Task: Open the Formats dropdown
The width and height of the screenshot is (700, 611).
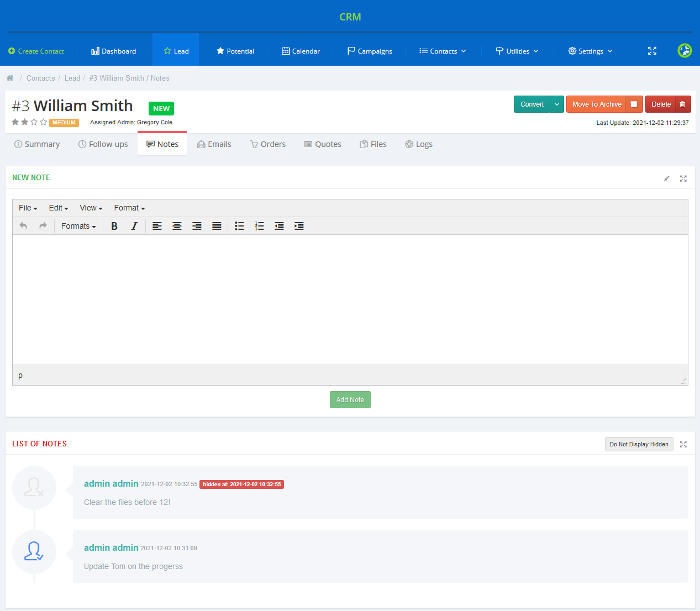Action: point(78,226)
